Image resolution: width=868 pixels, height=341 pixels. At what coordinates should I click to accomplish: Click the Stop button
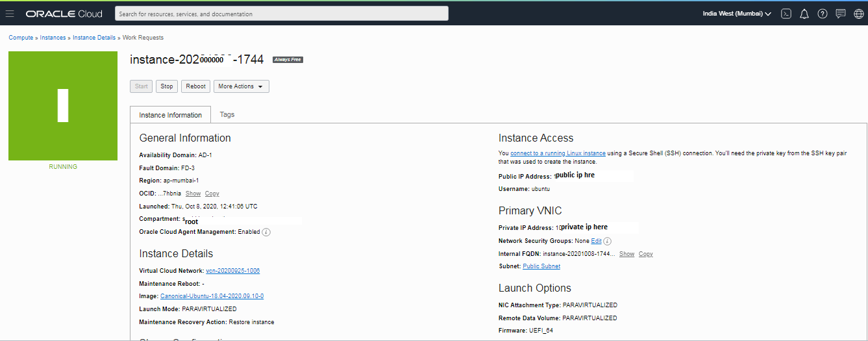(x=167, y=86)
